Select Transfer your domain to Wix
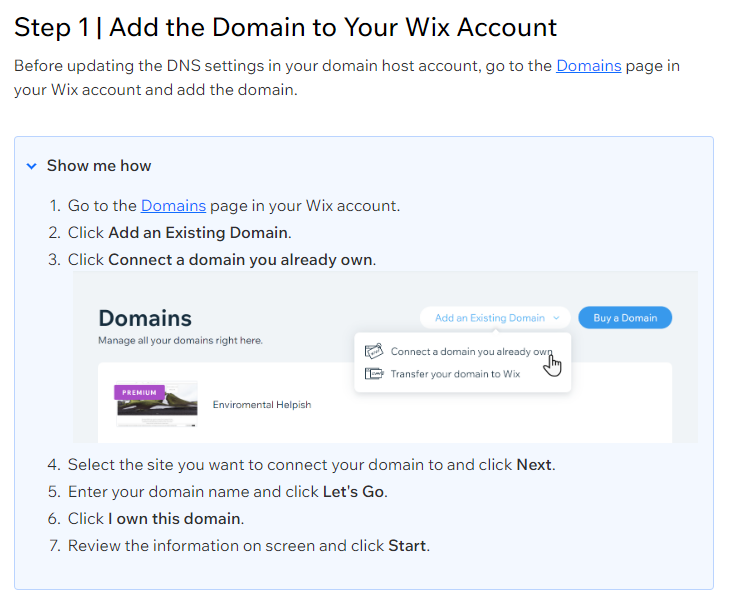The width and height of the screenshot is (736, 604). (x=455, y=374)
